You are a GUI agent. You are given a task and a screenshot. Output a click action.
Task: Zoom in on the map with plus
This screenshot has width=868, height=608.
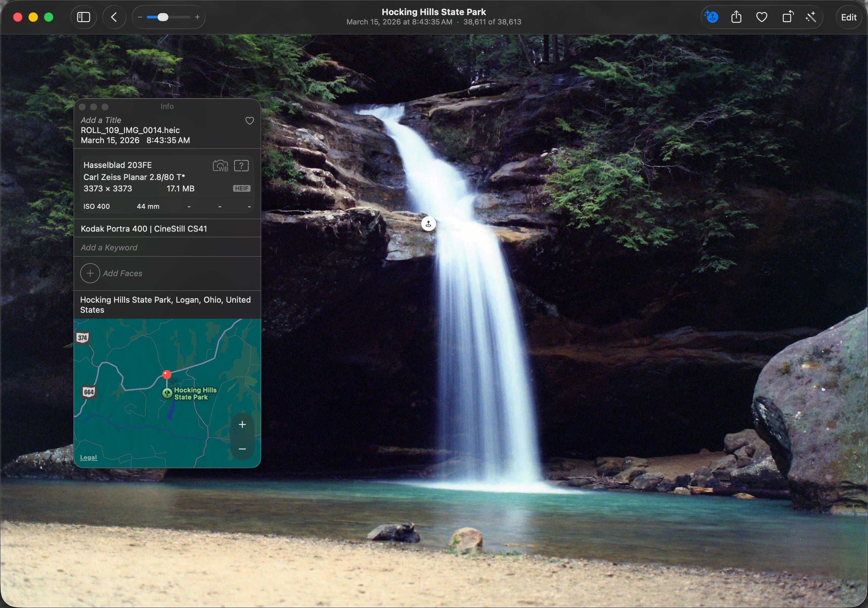pos(242,424)
